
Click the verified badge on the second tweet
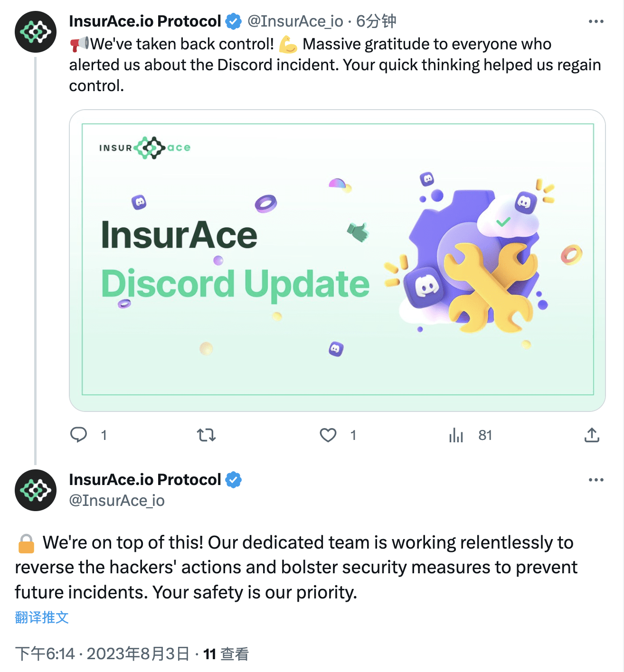pos(234,479)
